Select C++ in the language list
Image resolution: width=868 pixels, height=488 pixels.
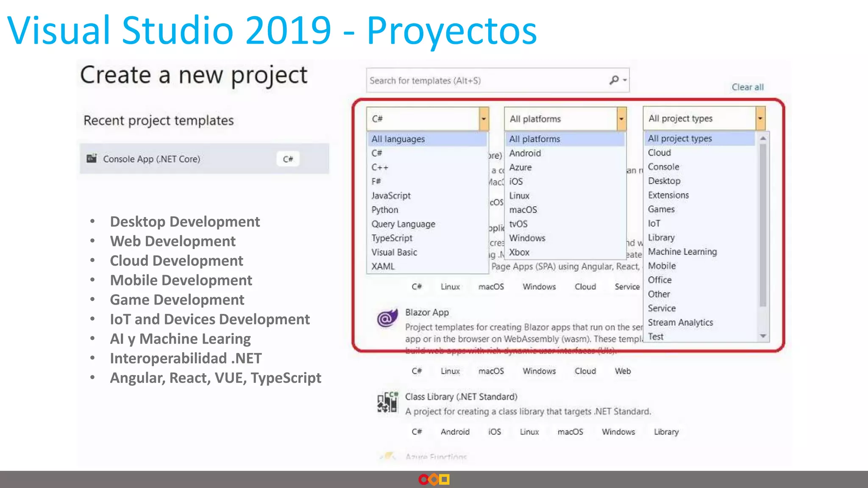coord(427,167)
